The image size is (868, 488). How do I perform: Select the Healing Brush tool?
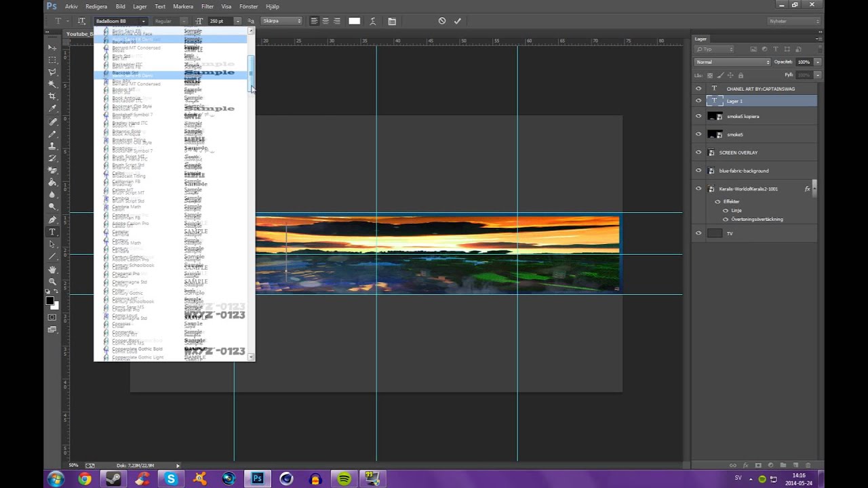pyautogui.click(x=52, y=122)
